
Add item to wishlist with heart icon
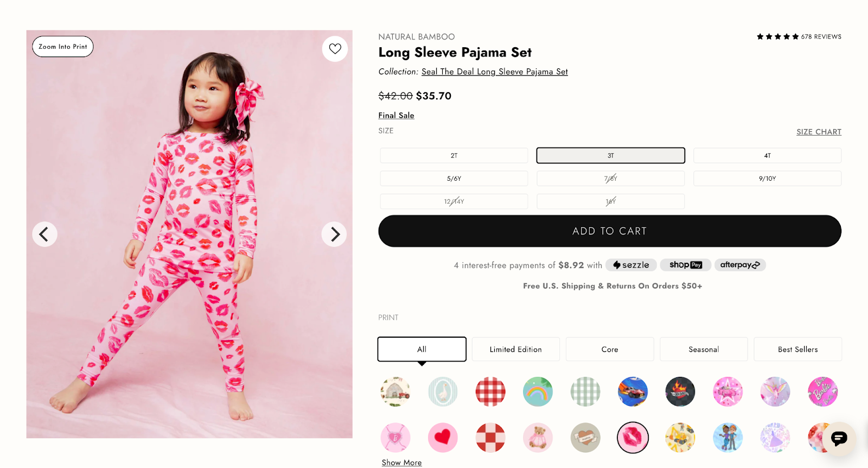pos(335,49)
